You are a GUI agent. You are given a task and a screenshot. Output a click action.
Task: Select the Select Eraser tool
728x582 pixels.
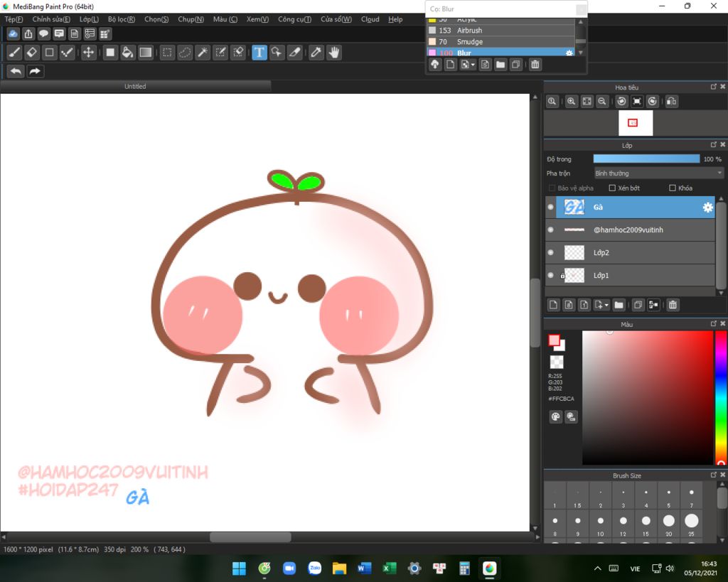click(x=238, y=53)
